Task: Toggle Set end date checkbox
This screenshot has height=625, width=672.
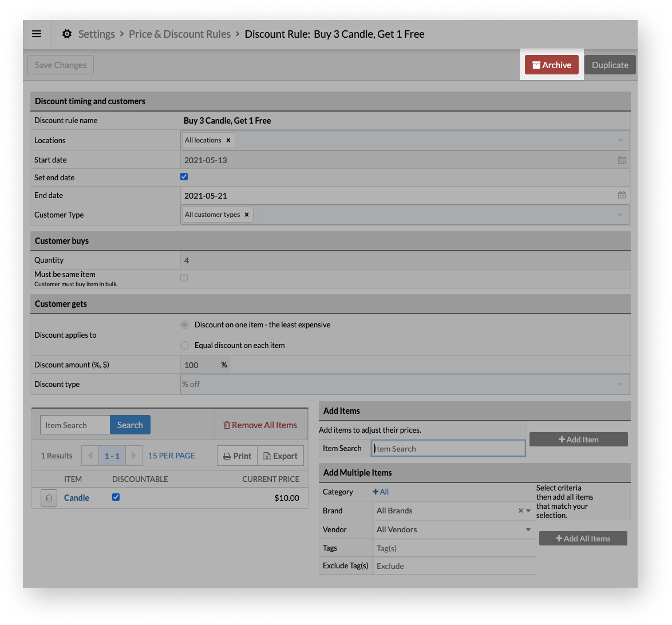Action: click(x=184, y=177)
